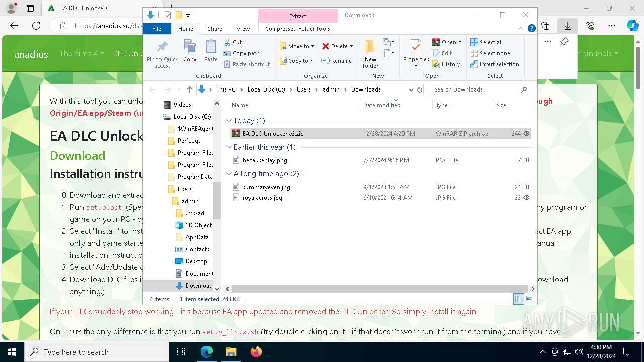Viewport: 644px width, 362px height.
Task: Switch to Details view layout icon
Action: click(519, 299)
